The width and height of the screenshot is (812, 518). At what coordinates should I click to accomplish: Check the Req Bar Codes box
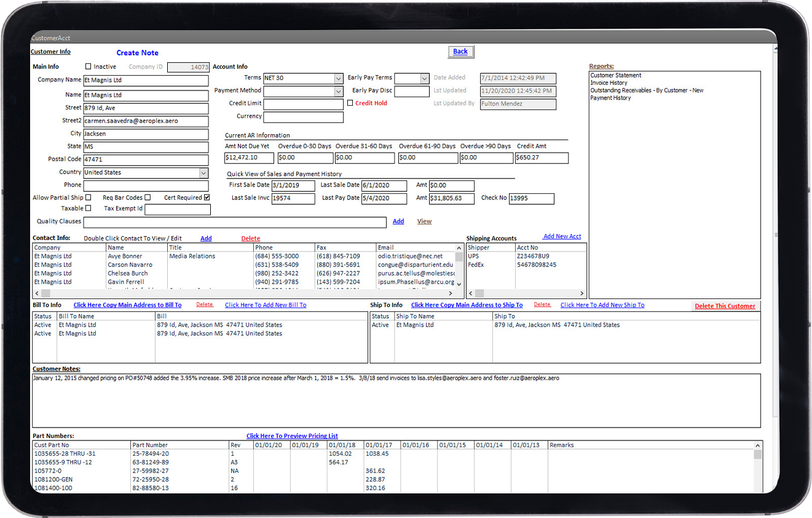pos(148,197)
